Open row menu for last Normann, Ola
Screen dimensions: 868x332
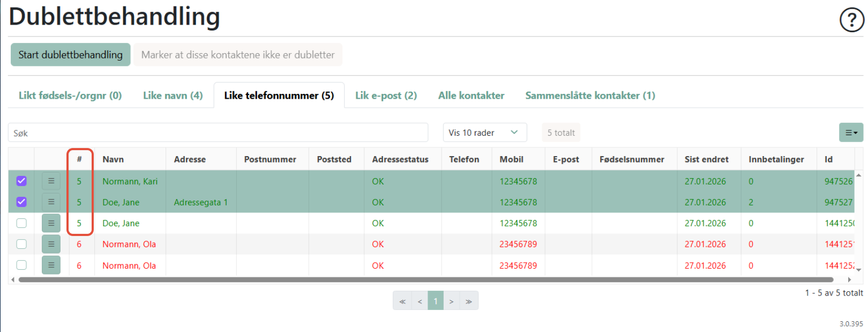[51, 265]
